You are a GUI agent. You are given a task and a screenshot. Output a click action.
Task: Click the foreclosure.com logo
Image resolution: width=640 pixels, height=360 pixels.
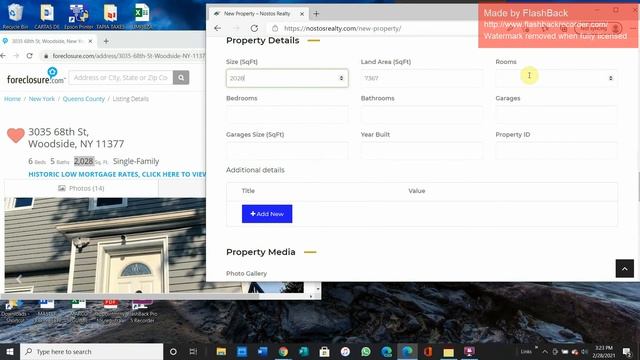36,76
